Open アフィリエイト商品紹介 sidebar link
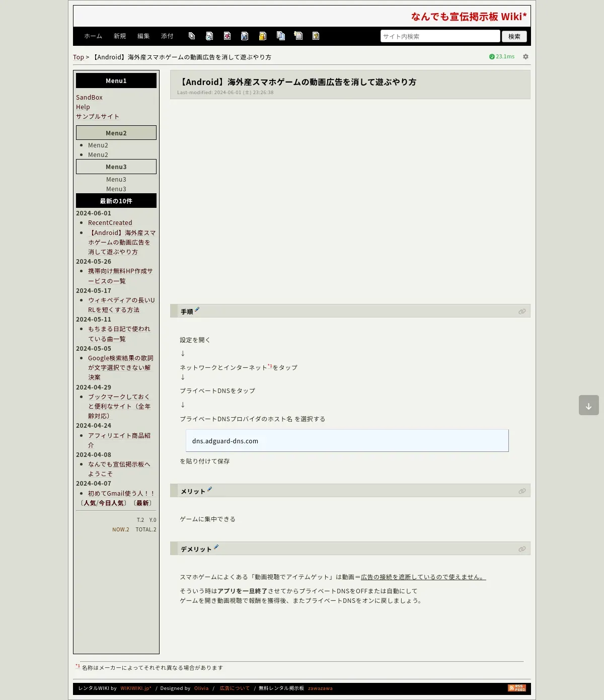This screenshot has height=700, width=604. [119, 440]
